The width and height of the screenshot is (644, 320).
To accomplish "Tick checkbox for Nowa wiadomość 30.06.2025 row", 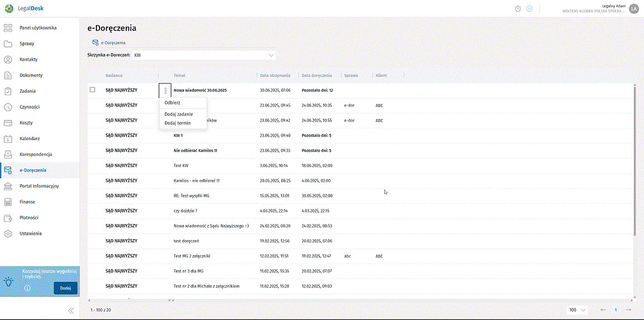I will (x=92, y=90).
